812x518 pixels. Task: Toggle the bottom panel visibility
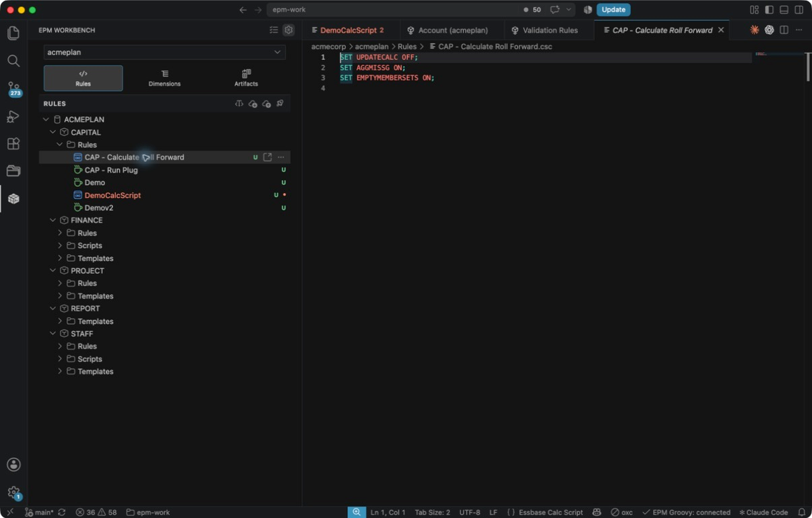tap(784, 10)
